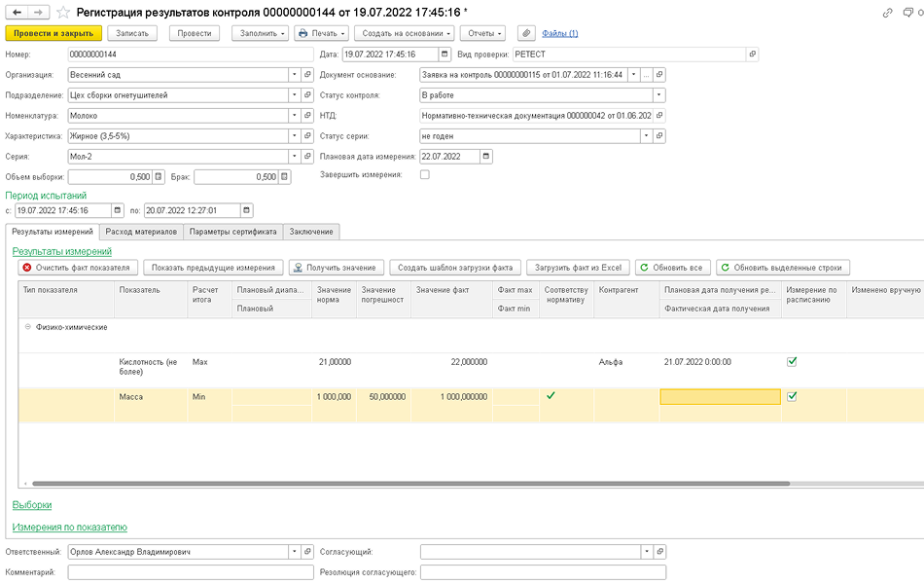Open Номенклатура dropdown list

tap(294, 116)
